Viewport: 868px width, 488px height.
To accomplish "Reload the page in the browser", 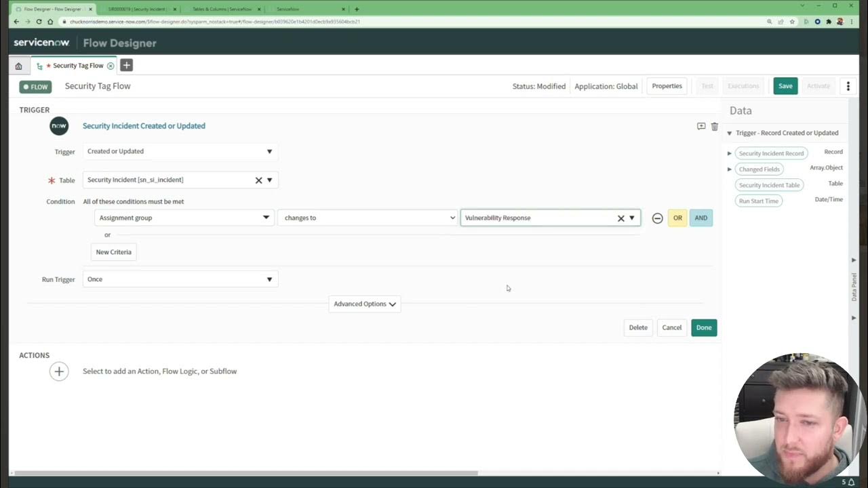I will 39,22.
